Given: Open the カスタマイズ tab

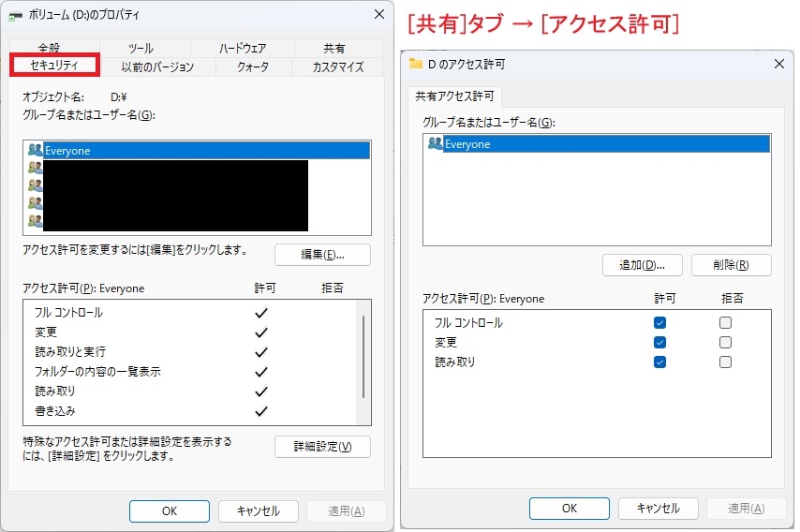Looking at the screenshot, I should (338, 66).
